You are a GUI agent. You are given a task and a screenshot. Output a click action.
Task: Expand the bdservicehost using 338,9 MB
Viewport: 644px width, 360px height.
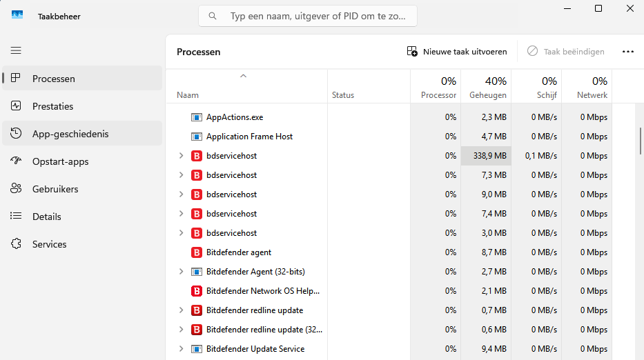click(x=181, y=156)
